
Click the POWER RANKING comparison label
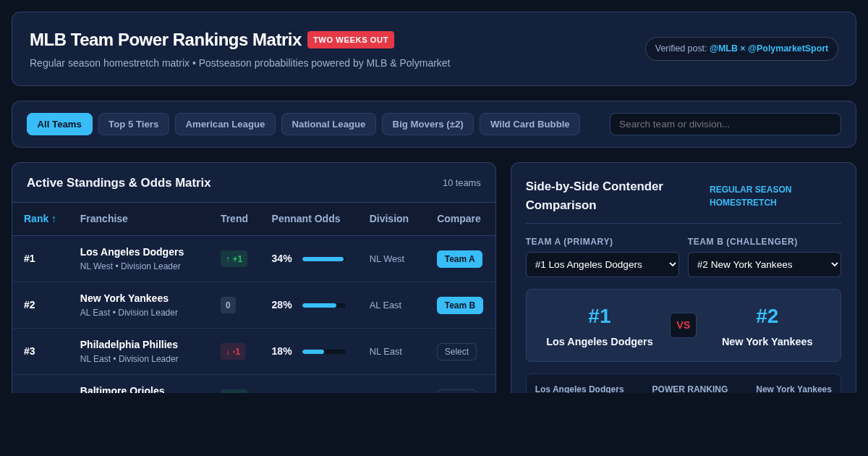pos(690,389)
